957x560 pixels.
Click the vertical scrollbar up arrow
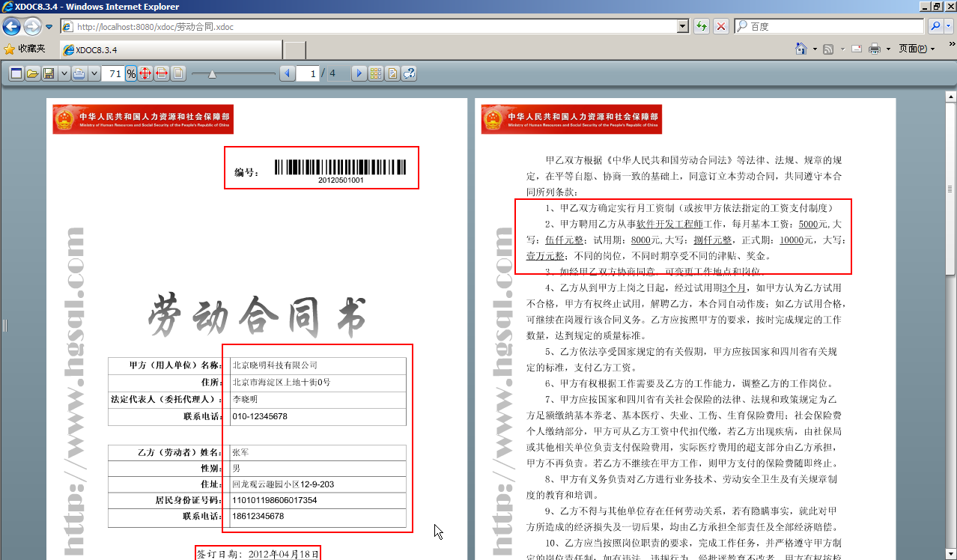950,97
